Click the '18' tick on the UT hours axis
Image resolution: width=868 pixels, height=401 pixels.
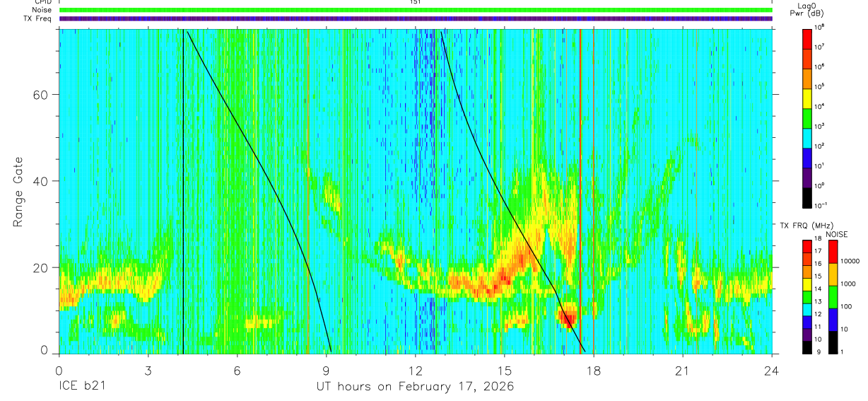click(594, 371)
